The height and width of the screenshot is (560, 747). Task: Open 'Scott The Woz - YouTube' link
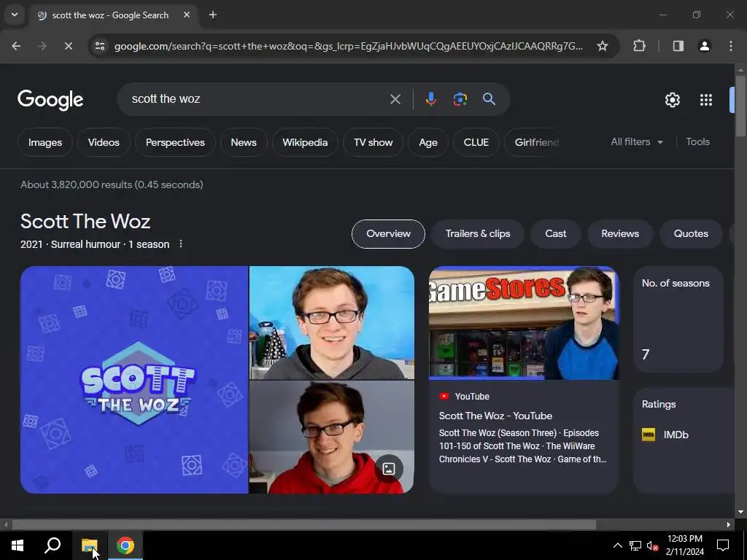coord(495,416)
